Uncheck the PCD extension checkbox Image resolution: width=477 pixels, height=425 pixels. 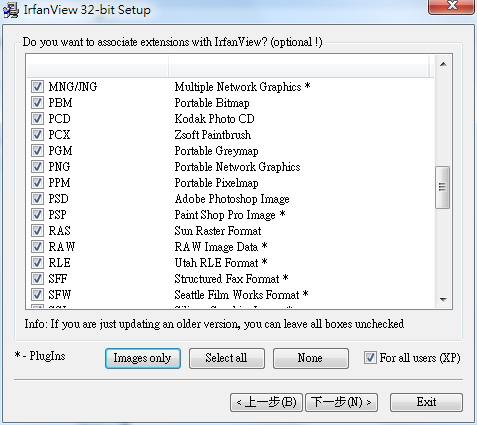(x=37, y=119)
